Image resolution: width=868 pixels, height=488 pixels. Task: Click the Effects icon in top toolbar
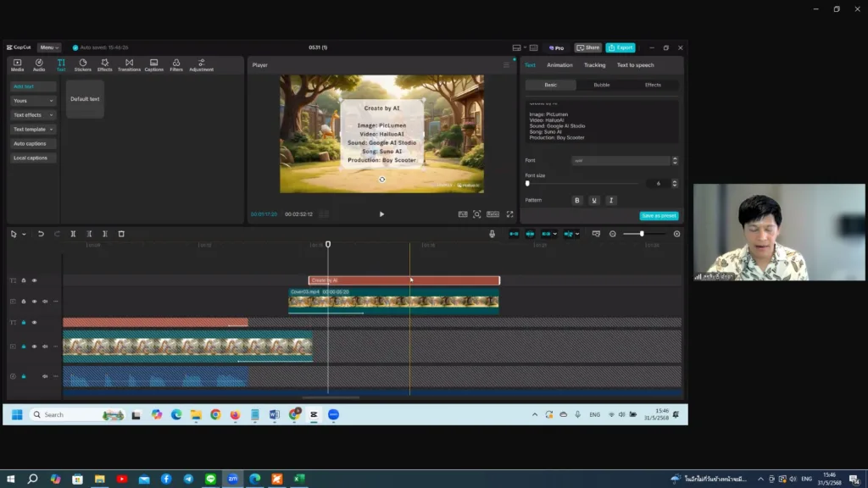coord(104,64)
